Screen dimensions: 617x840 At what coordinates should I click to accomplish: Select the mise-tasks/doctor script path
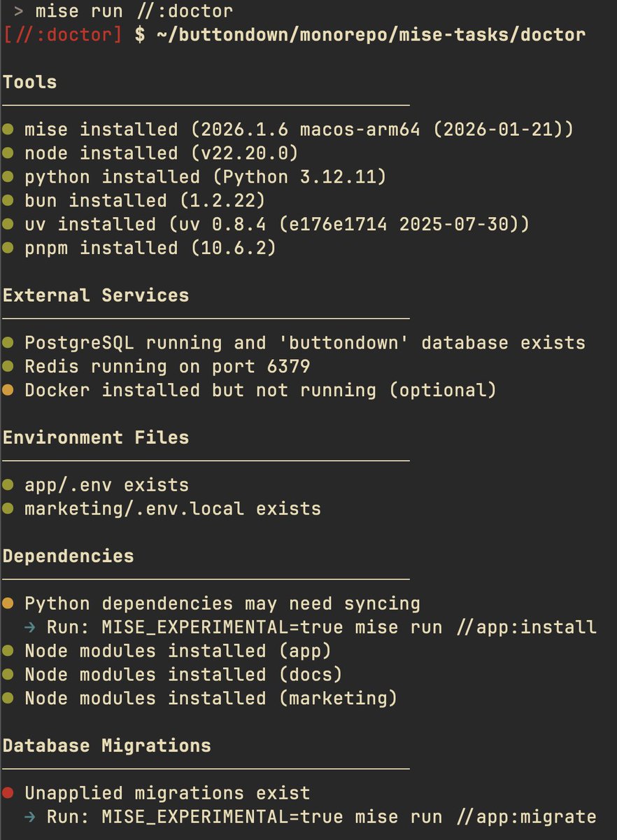coord(371,34)
